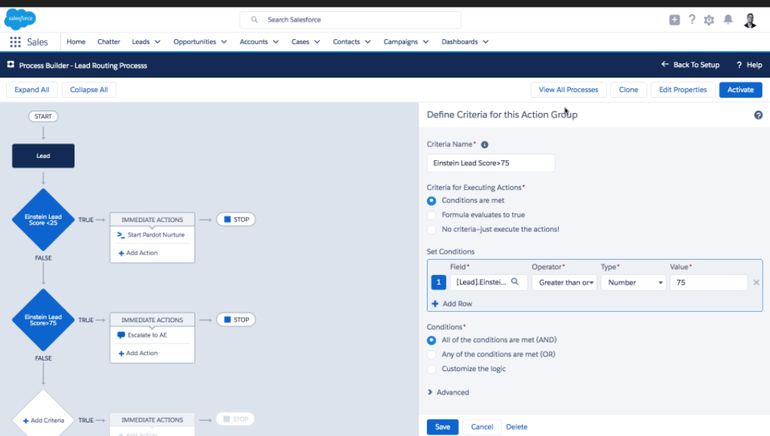Click the Criteria Name info icon

[x=485, y=144]
